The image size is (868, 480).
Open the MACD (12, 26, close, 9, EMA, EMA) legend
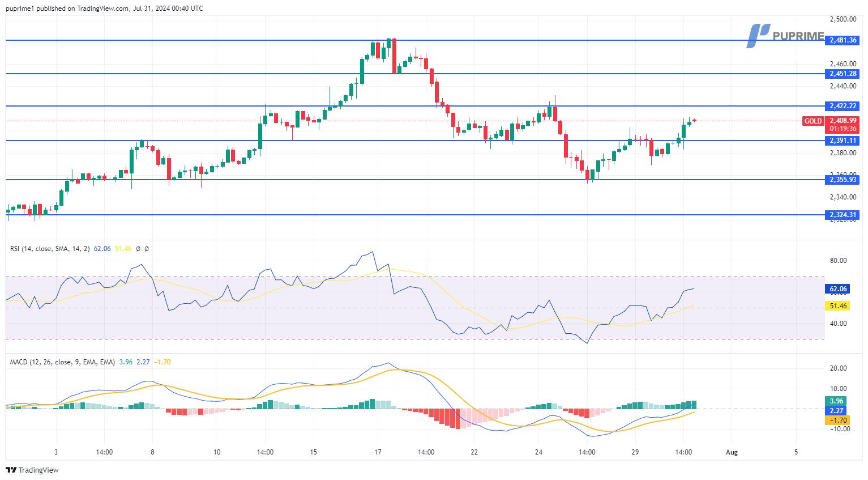click(x=62, y=362)
